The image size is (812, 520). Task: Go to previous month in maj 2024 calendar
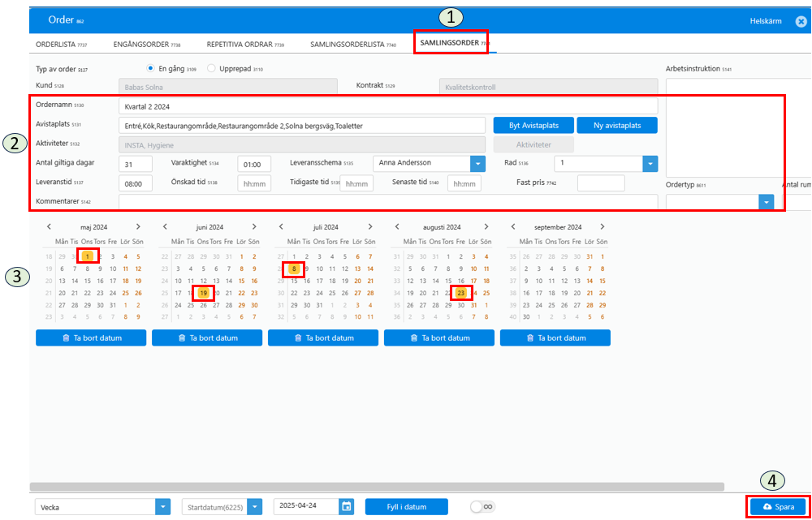[49, 226]
